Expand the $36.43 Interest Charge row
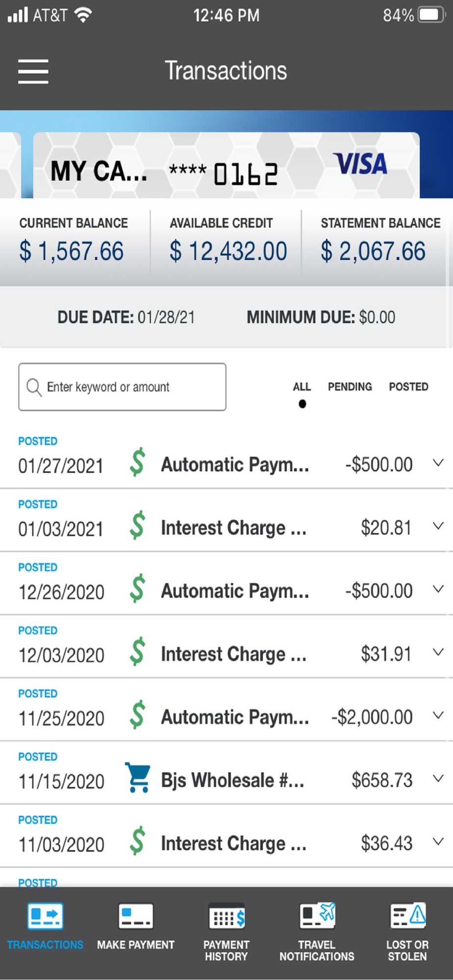Viewport: 453px width, 980px height. pyautogui.click(x=438, y=841)
